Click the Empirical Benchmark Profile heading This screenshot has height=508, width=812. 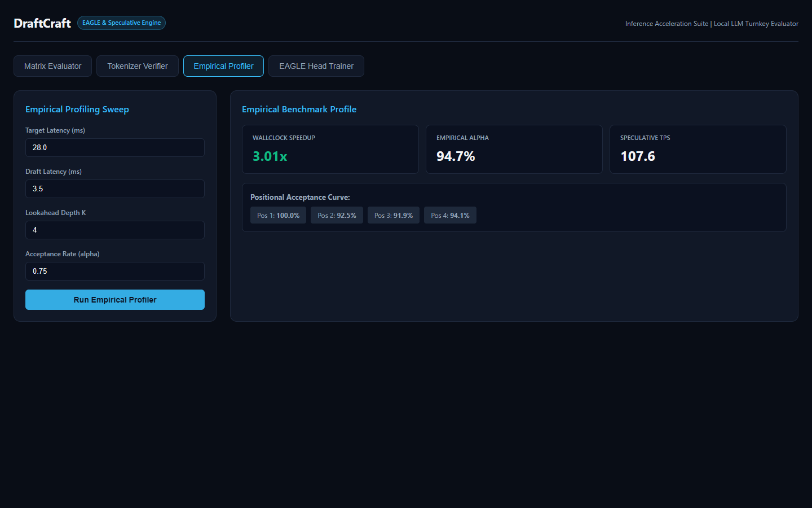tap(299, 110)
